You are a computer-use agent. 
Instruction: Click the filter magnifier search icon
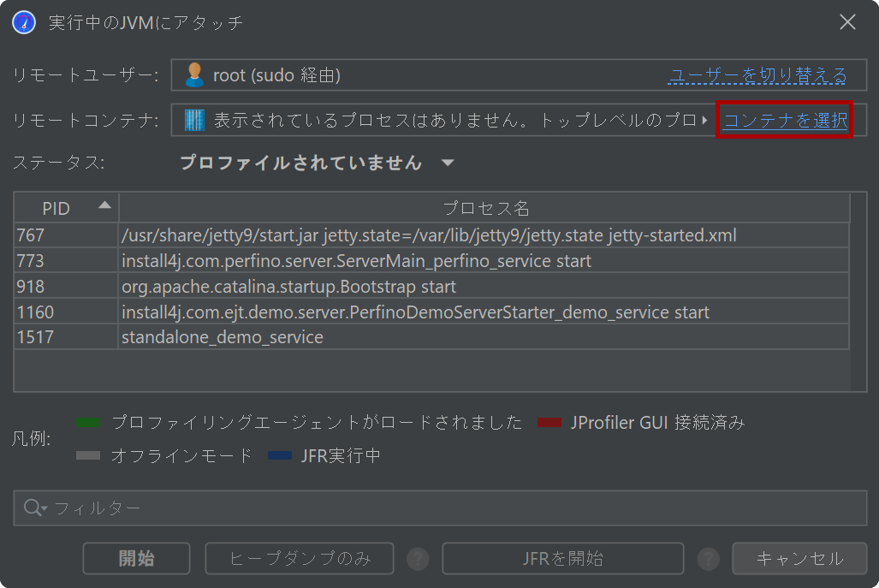[x=33, y=508]
